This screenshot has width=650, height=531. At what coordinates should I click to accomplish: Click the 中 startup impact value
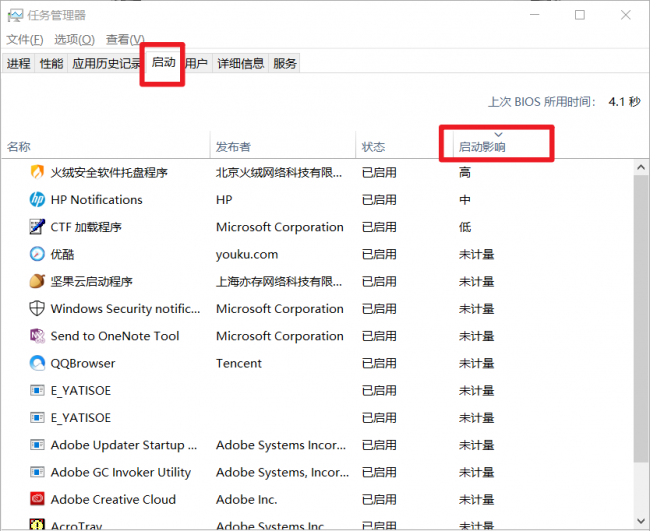(465, 200)
